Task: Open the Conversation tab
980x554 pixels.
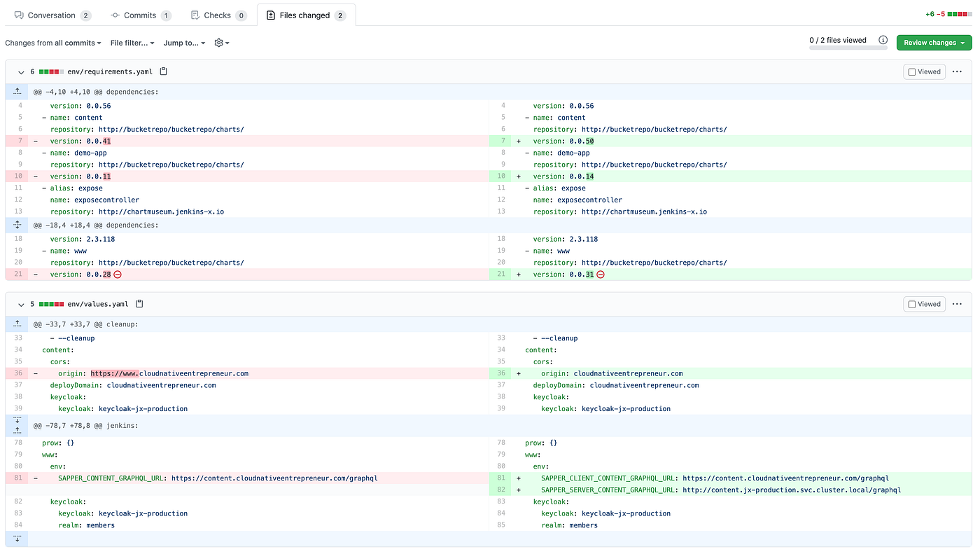Action: (x=52, y=15)
